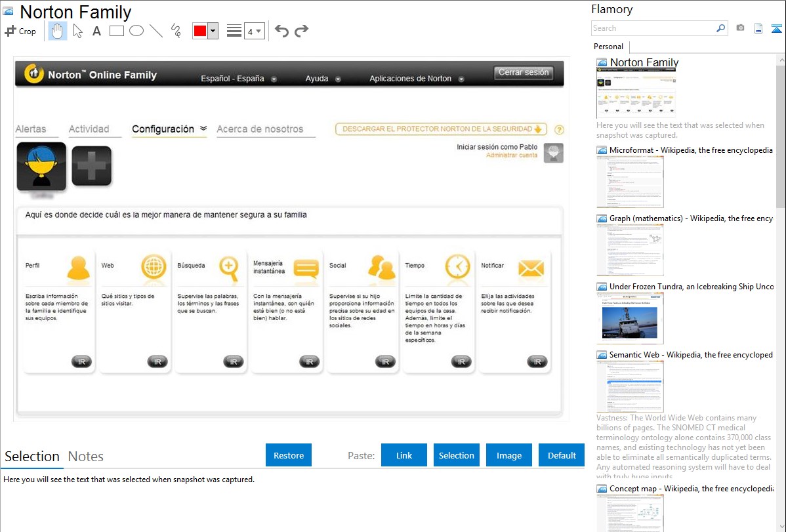Activate the hand pan tool

point(58,31)
